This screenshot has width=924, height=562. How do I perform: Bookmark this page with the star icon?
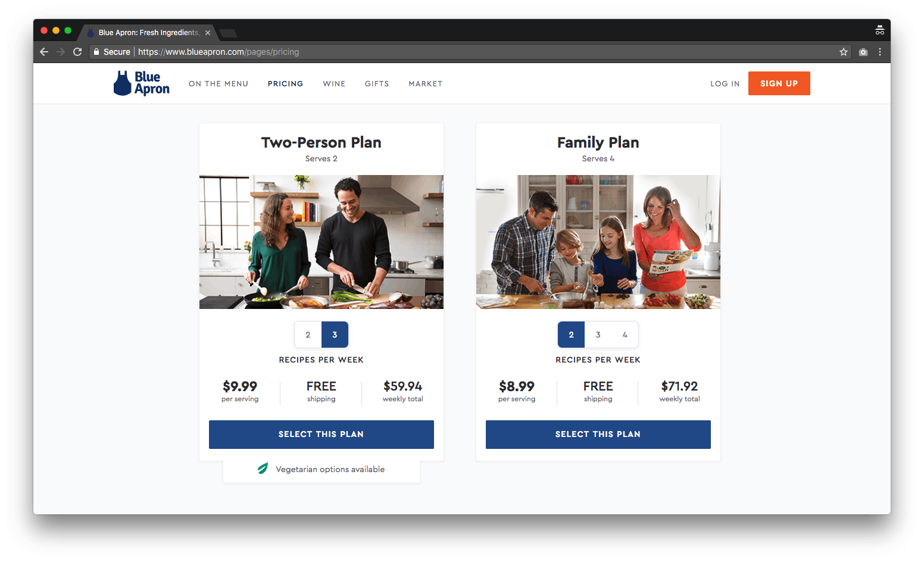point(844,52)
